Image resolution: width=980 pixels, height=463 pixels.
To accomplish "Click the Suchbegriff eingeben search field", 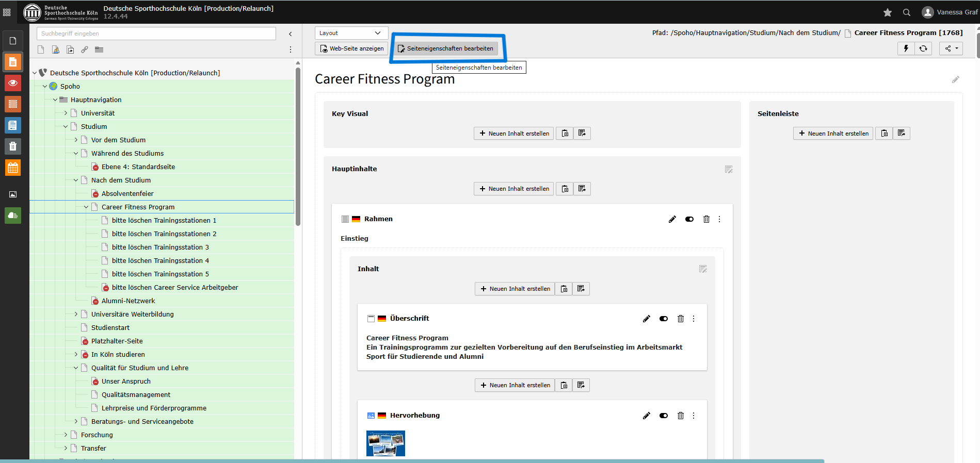I will coord(156,34).
